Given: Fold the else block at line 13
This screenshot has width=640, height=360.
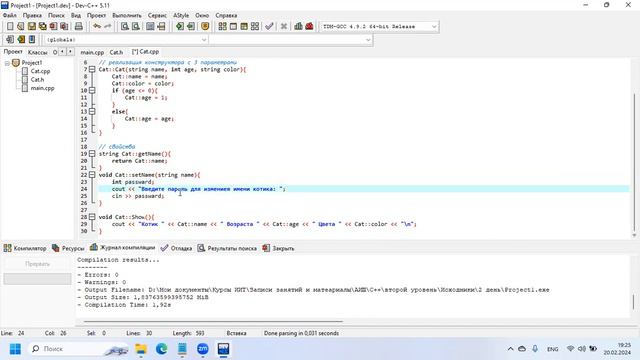Looking at the screenshot, I should pyautogui.click(x=92, y=111).
